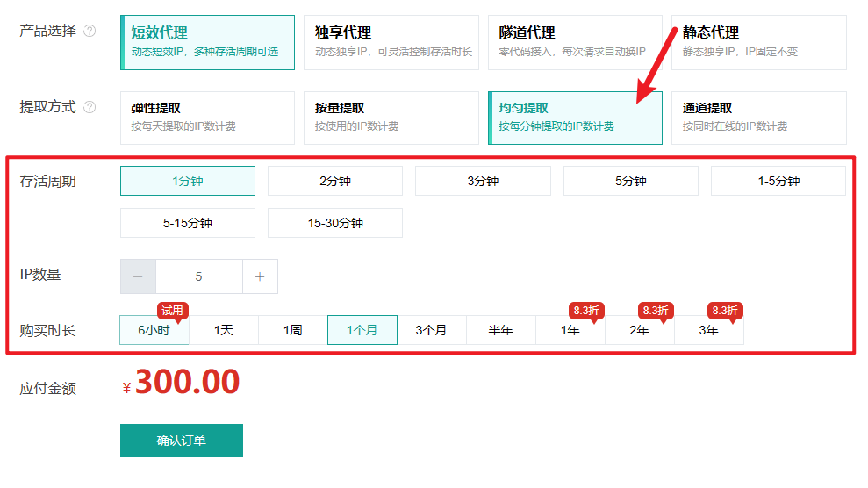Set purchase duration to 1周
Screen dimensions: 868x488
(x=292, y=330)
